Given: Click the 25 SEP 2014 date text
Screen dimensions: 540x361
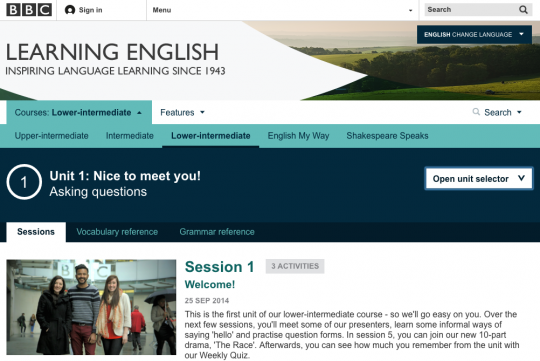Looking at the screenshot, I should point(207,301).
